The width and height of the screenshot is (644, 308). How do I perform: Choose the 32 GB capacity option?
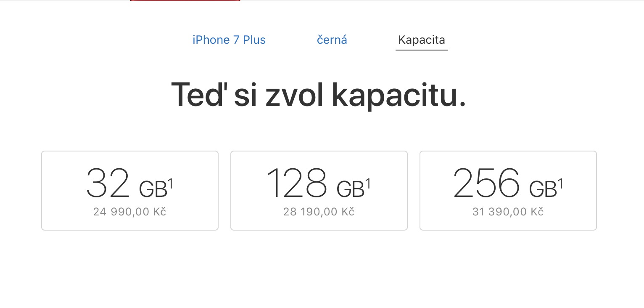pyautogui.click(x=130, y=190)
